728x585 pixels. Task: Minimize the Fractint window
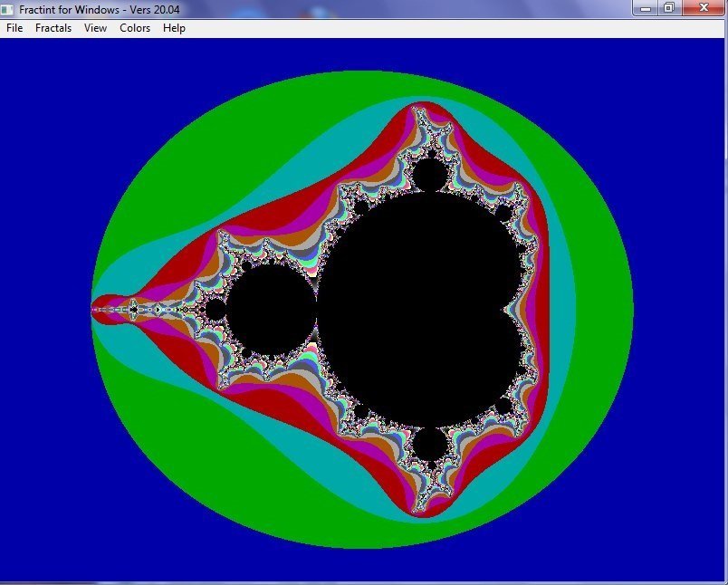click(x=646, y=8)
